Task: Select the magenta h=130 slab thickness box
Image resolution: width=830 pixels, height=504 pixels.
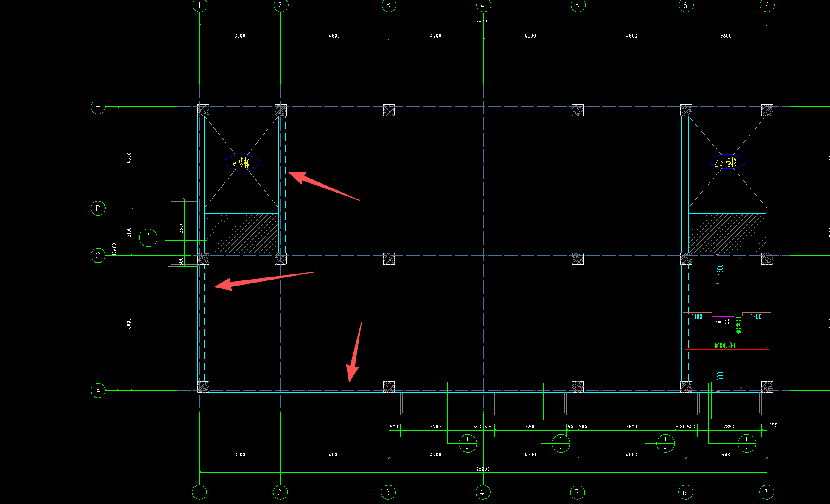Action: coord(722,321)
